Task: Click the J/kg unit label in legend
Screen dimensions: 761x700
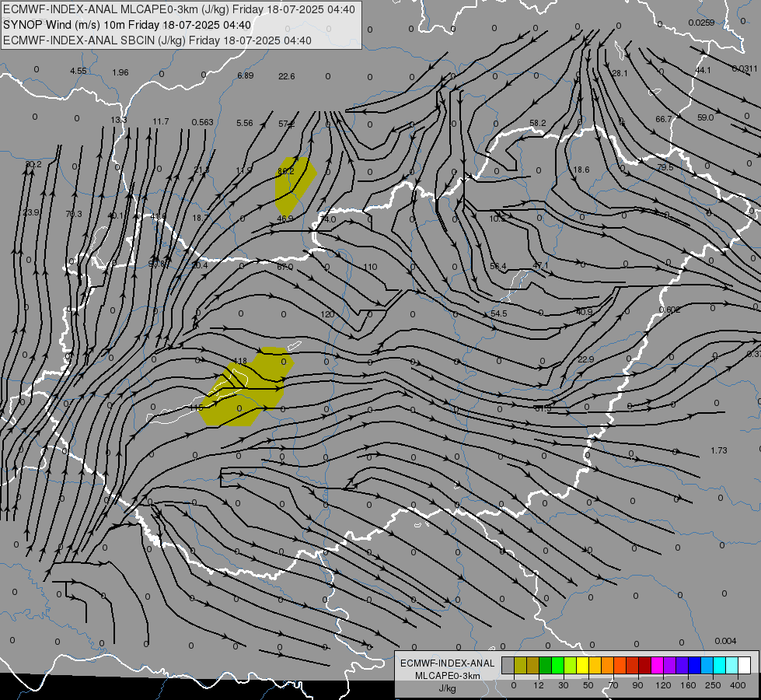Action: tap(447, 688)
